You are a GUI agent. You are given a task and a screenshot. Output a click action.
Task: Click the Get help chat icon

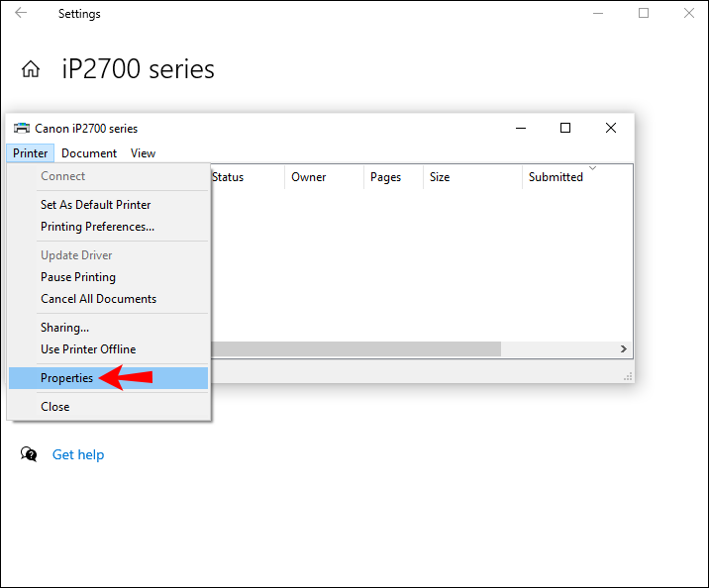tap(29, 454)
